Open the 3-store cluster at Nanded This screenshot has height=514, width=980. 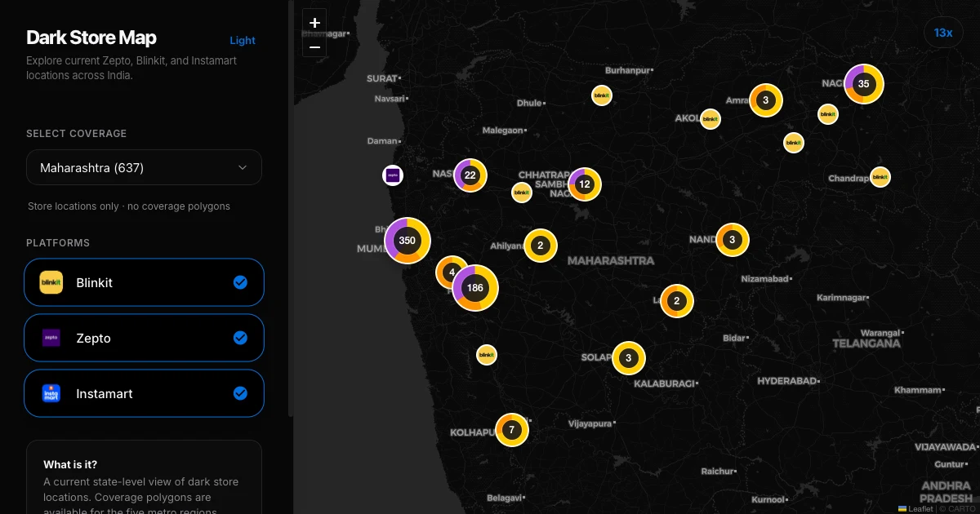pyautogui.click(x=733, y=239)
